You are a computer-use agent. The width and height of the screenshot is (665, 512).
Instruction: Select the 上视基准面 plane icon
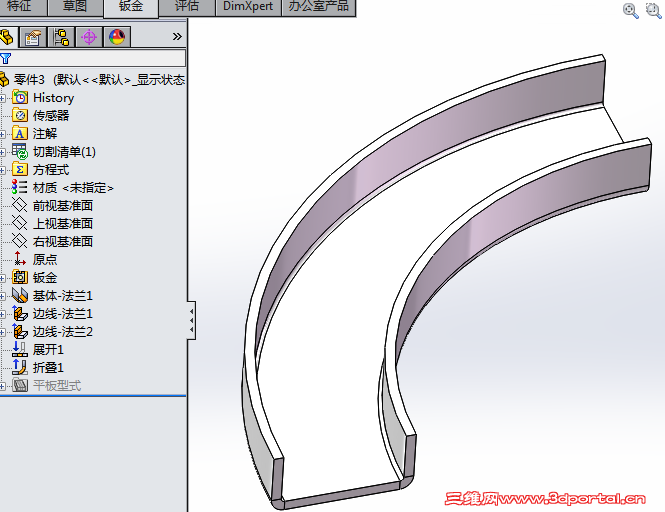coord(20,223)
